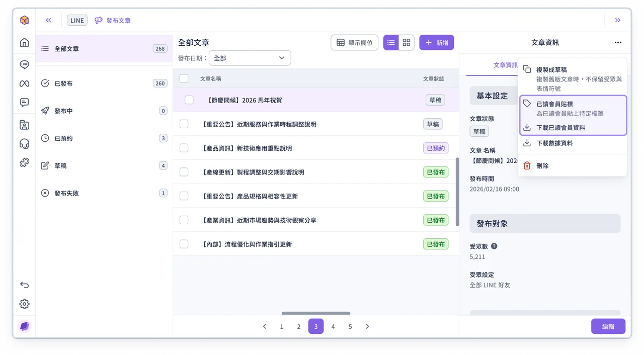Open the home icon in sidebar
The height and width of the screenshot is (355, 644).
click(x=24, y=43)
